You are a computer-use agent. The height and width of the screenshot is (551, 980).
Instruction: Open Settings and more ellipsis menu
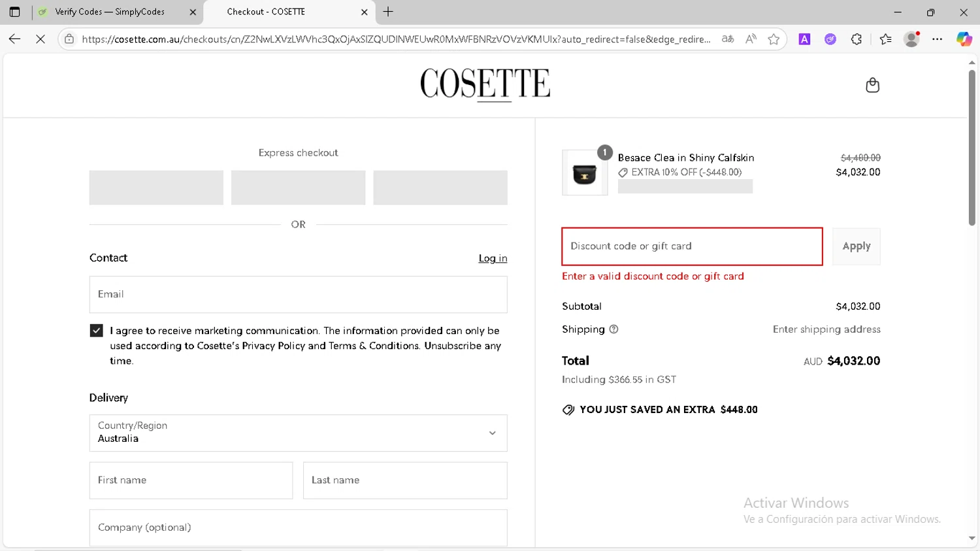coord(938,39)
